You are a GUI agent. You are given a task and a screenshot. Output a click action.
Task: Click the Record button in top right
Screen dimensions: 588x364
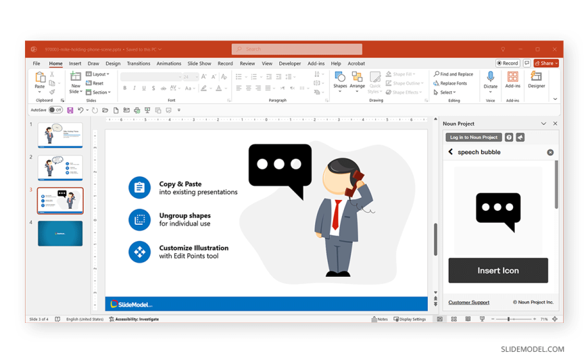(508, 63)
